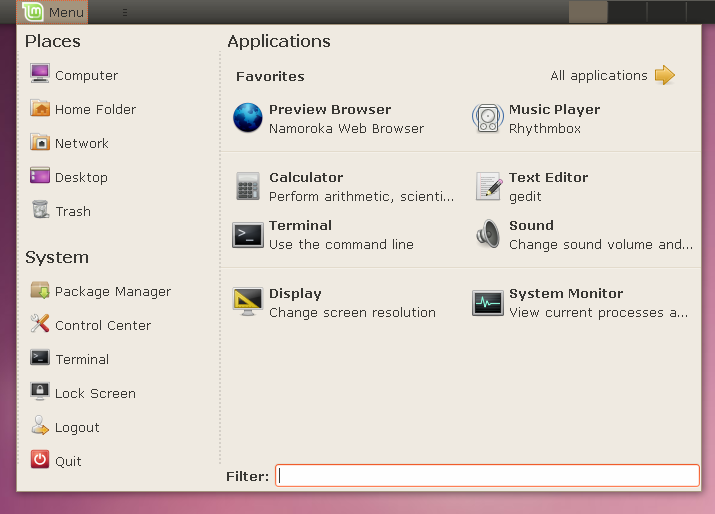Screen dimensions: 715x514
Task: Click 'Rhythmbox' description text
Action: click(545, 129)
